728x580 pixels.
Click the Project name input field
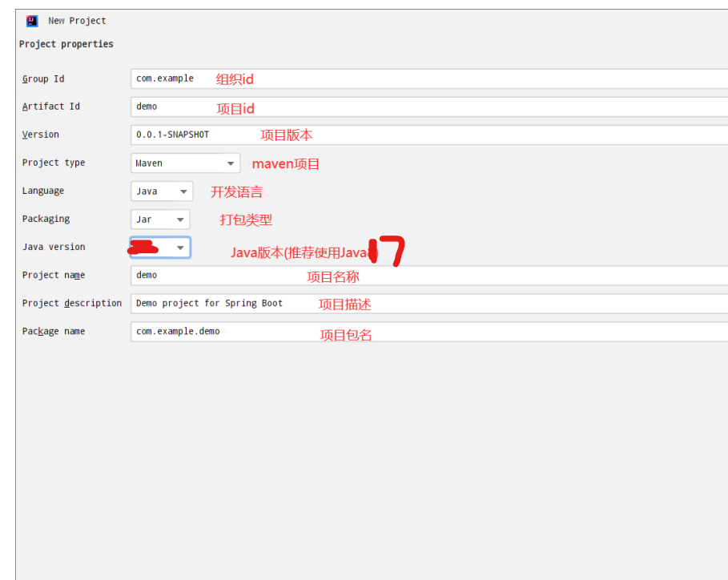coord(429,276)
